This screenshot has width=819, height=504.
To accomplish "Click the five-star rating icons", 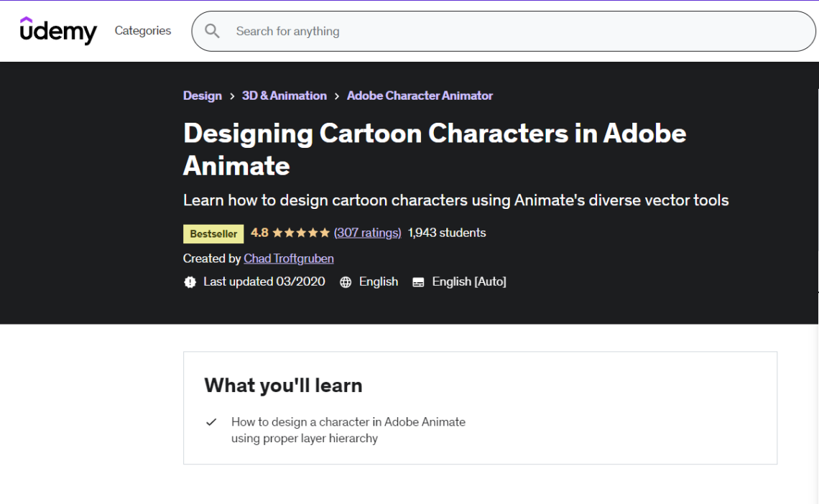I will pos(298,233).
